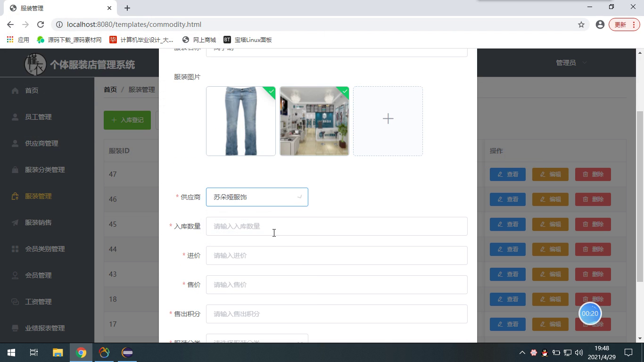Click the plus box to upload image

[x=388, y=121]
